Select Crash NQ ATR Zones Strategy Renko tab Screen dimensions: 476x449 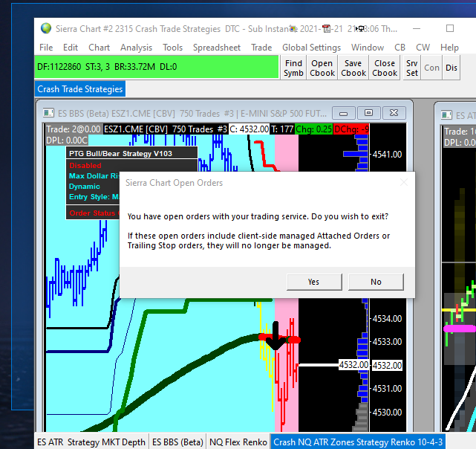tap(358, 442)
